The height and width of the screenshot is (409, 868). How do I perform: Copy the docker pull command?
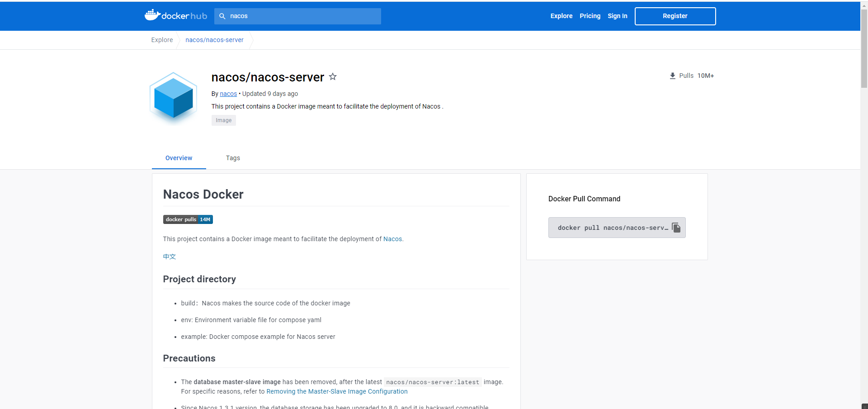pyautogui.click(x=676, y=228)
